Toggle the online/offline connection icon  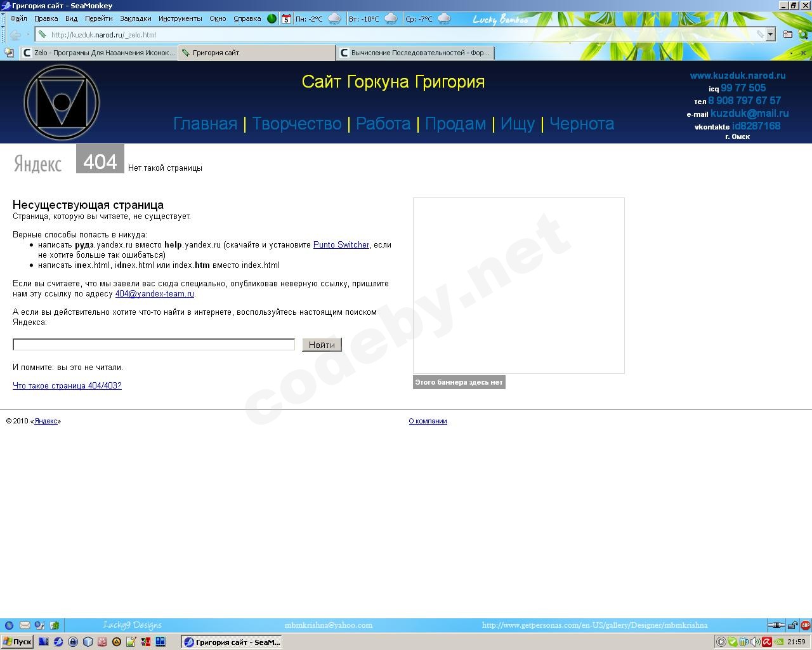(776, 625)
